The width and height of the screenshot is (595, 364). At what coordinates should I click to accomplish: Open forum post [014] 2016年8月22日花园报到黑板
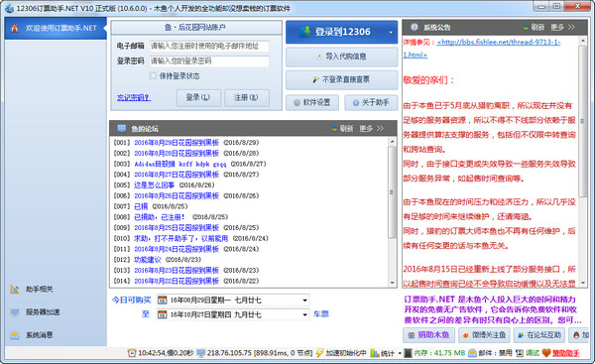[x=177, y=281]
